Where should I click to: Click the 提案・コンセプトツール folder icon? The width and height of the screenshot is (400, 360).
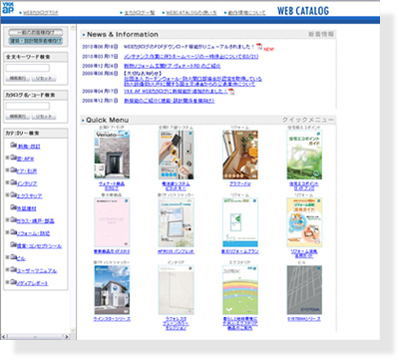[13, 245]
